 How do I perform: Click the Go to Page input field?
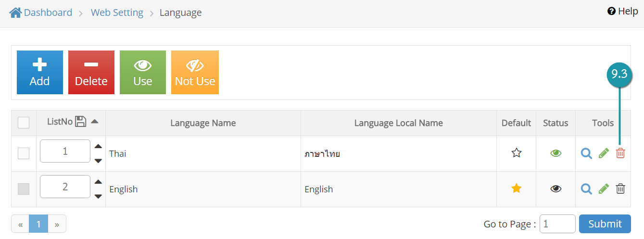coord(558,224)
